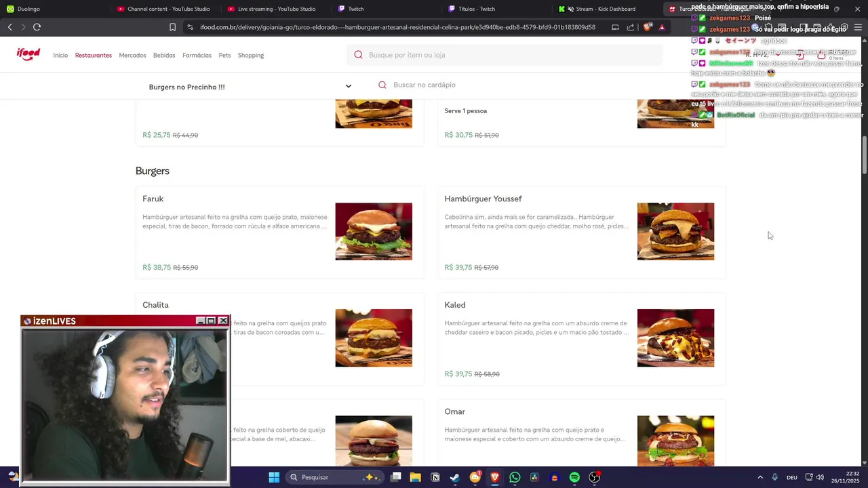Go back in the browser

tap(9, 27)
